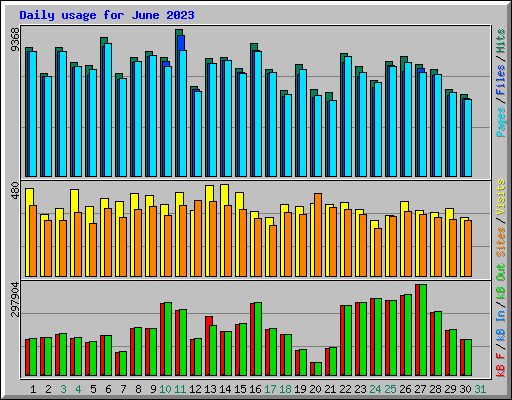Click the cyan pages bar for day 30
The height and width of the screenshot is (400, 512).
click(468, 138)
